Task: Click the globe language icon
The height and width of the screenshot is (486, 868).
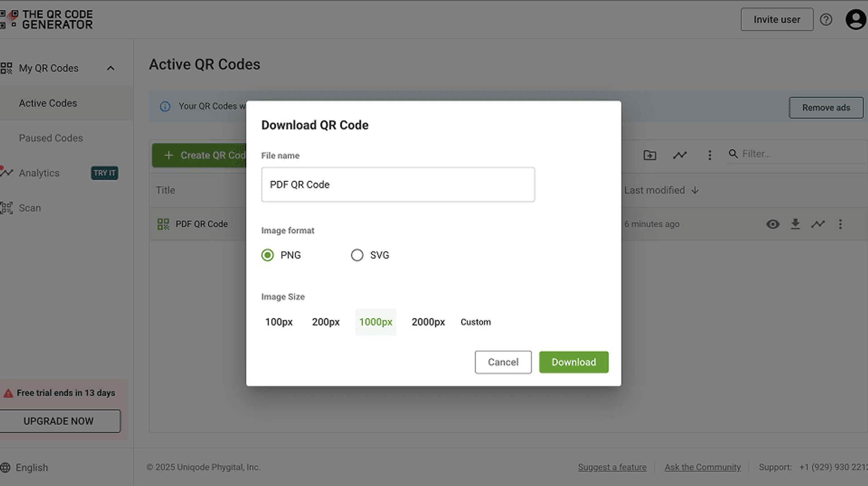Action: pyautogui.click(x=5, y=467)
